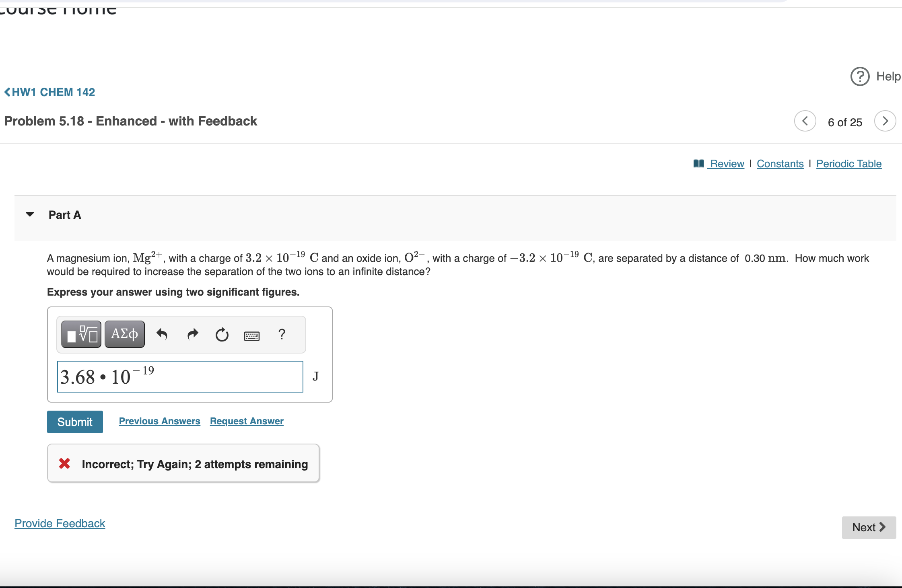View Previous Answers

[159, 421]
